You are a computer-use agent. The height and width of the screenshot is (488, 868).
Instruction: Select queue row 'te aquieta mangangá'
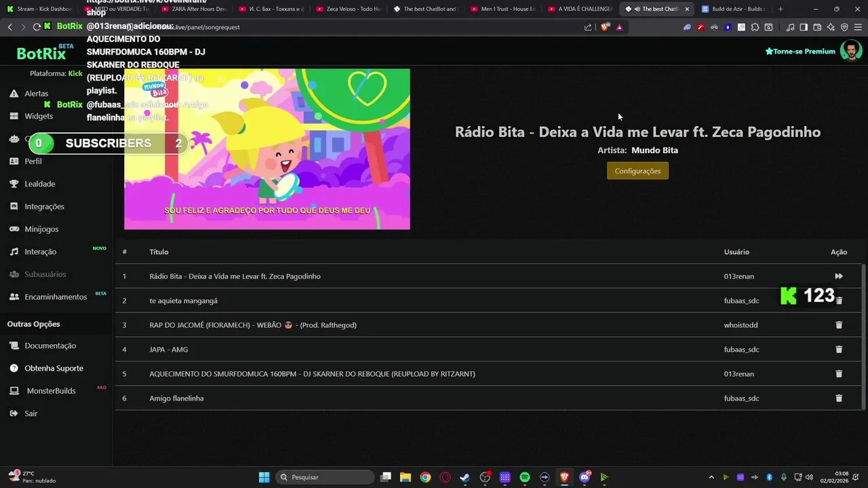click(488, 300)
